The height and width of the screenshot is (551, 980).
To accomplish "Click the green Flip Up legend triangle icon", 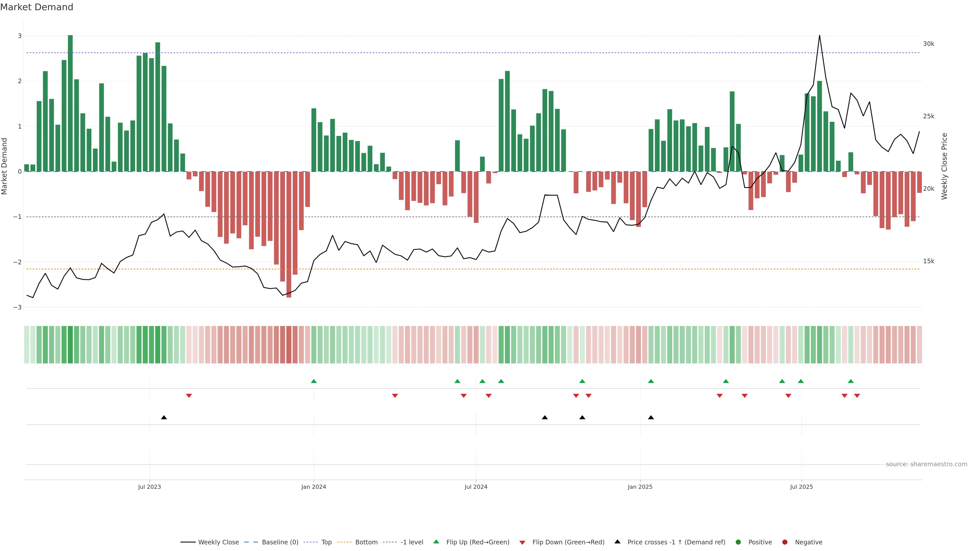I will point(436,542).
